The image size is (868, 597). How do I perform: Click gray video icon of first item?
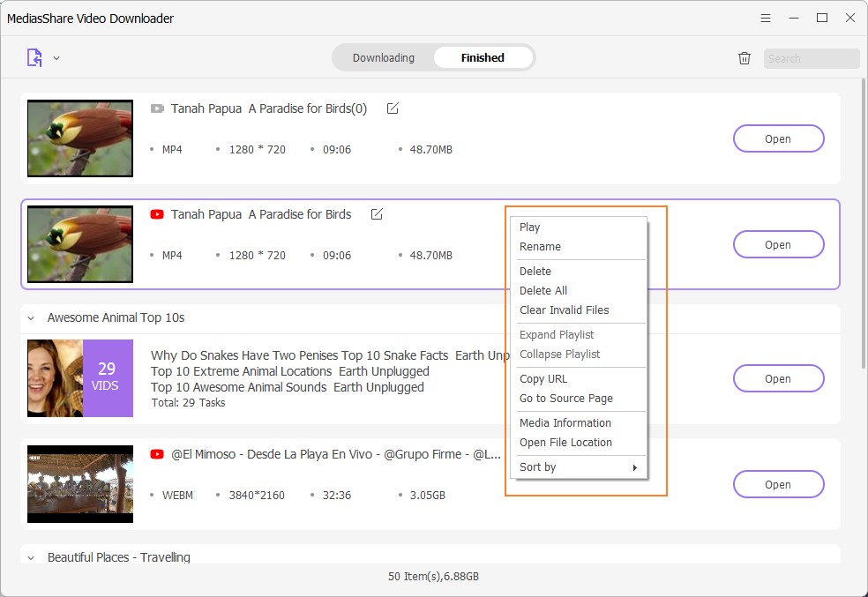pyautogui.click(x=157, y=108)
